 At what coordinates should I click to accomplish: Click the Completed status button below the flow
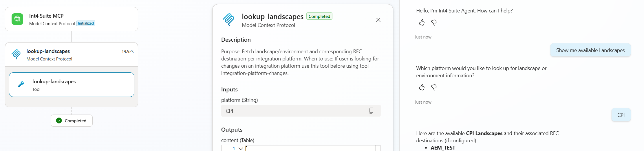(x=72, y=121)
